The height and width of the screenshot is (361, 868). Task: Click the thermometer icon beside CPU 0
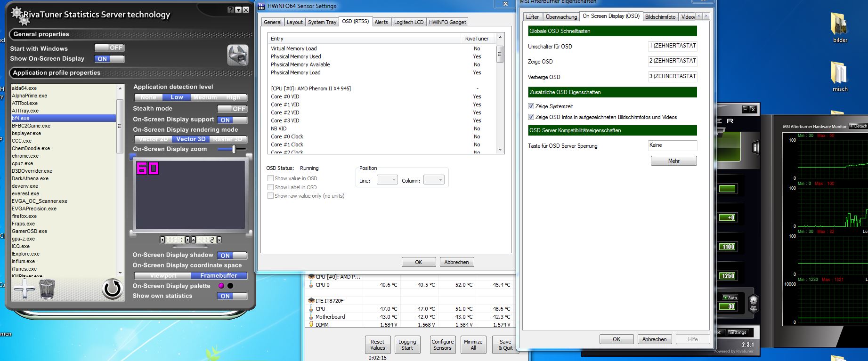point(311,285)
